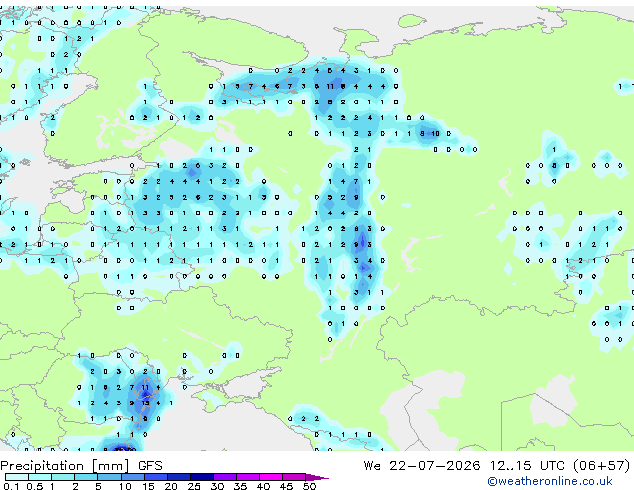634x490 pixels.
Task: Pick the lightest legend swatch between 0.1 and 0.5
Action: [x=17, y=477]
